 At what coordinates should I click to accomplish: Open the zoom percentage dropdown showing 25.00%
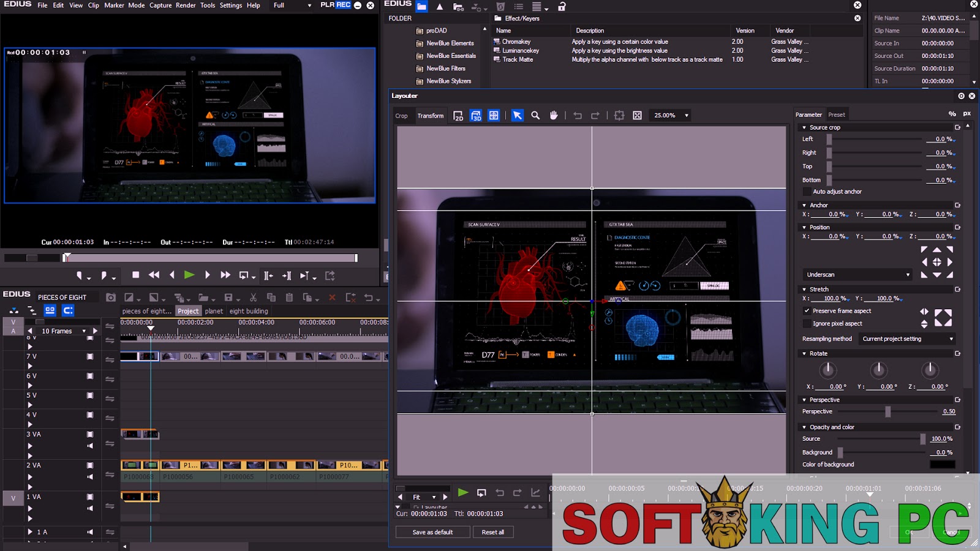point(671,115)
